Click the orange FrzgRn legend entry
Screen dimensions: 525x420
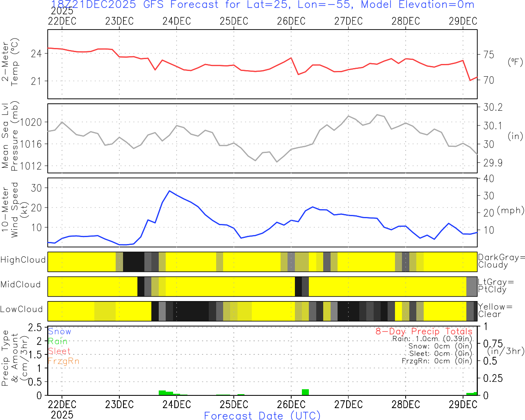click(63, 361)
